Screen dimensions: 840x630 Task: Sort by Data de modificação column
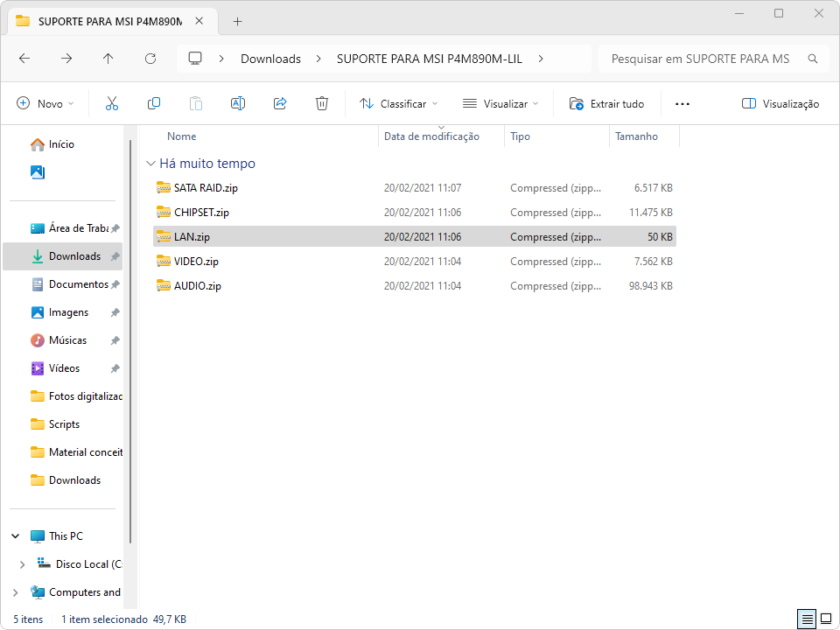click(x=431, y=136)
